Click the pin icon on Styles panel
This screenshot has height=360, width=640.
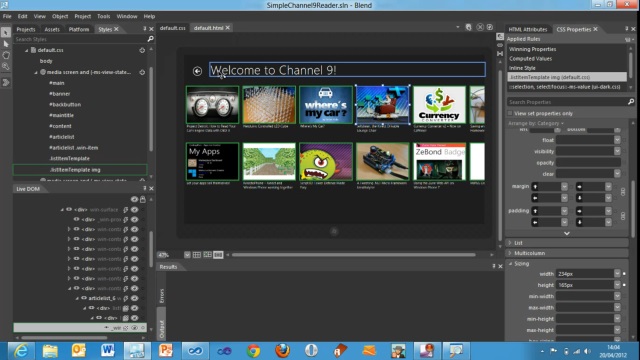144,29
